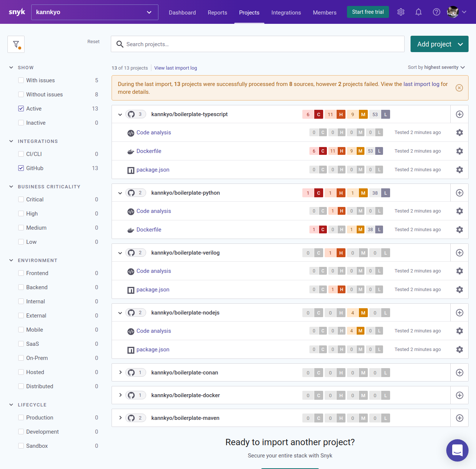Screen dimensions: 476x469
Task: Open the Dockerfile target for boilerplate-python
Action: point(149,230)
